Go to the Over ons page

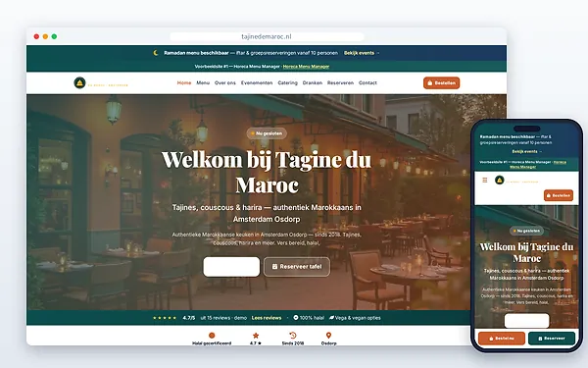[225, 83]
